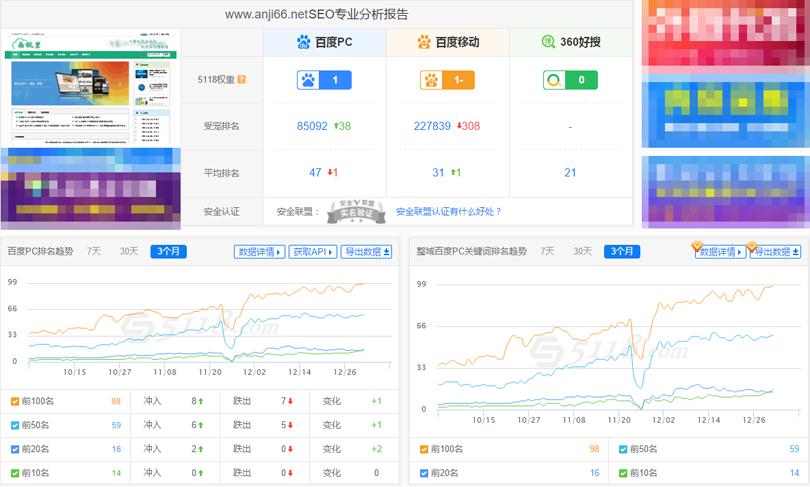The height and width of the screenshot is (487, 810).
Task: Click the 前10名 count 14 in left table
Action: [x=116, y=473]
